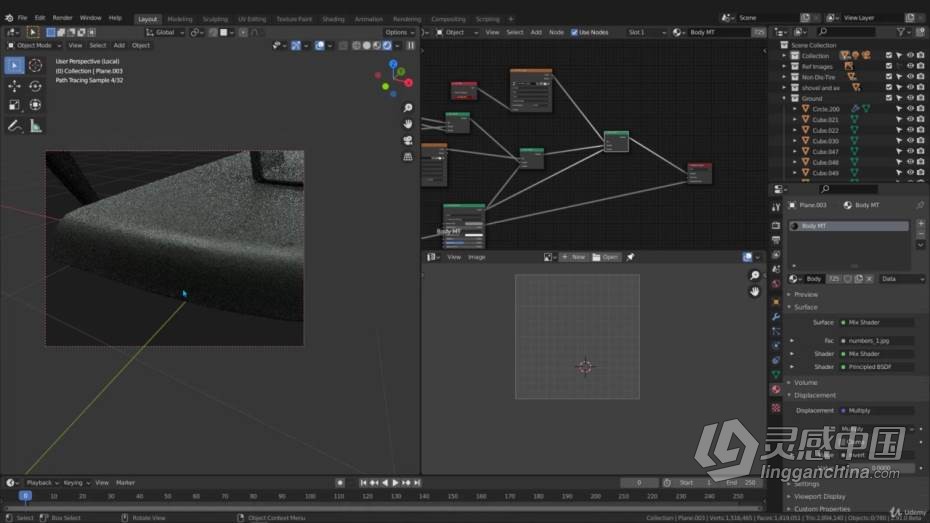
Task: Hide Circle.200 in viewport
Action: (x=910, y=109)
